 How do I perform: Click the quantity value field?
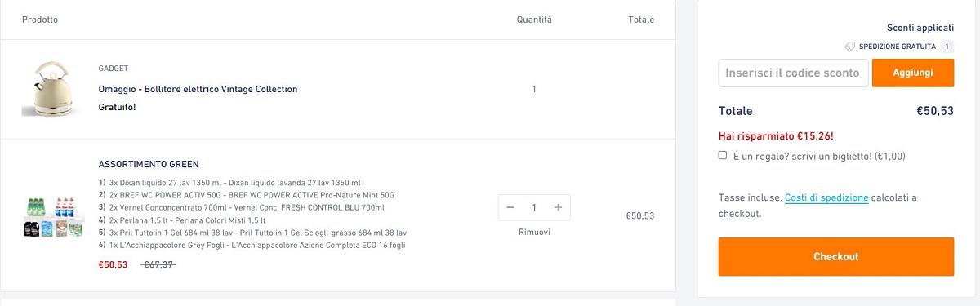coord(534,207)
